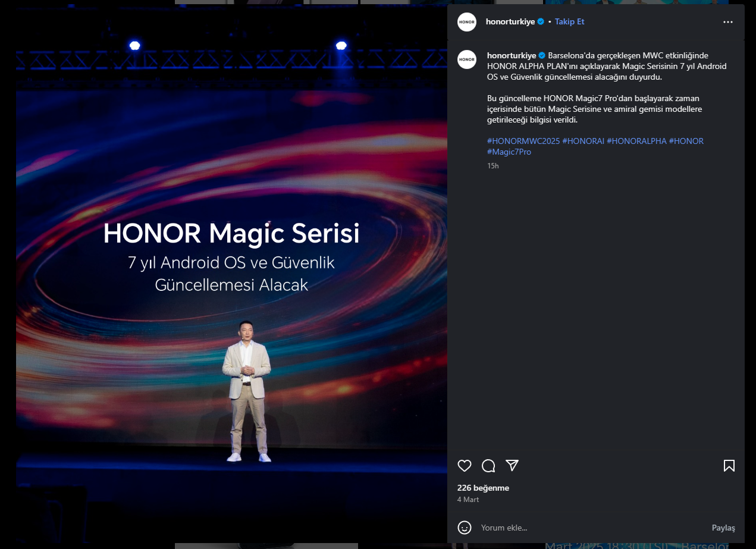Open HONOR profile avatar in post header
The image size is (756, 549).
pos(467,22)
